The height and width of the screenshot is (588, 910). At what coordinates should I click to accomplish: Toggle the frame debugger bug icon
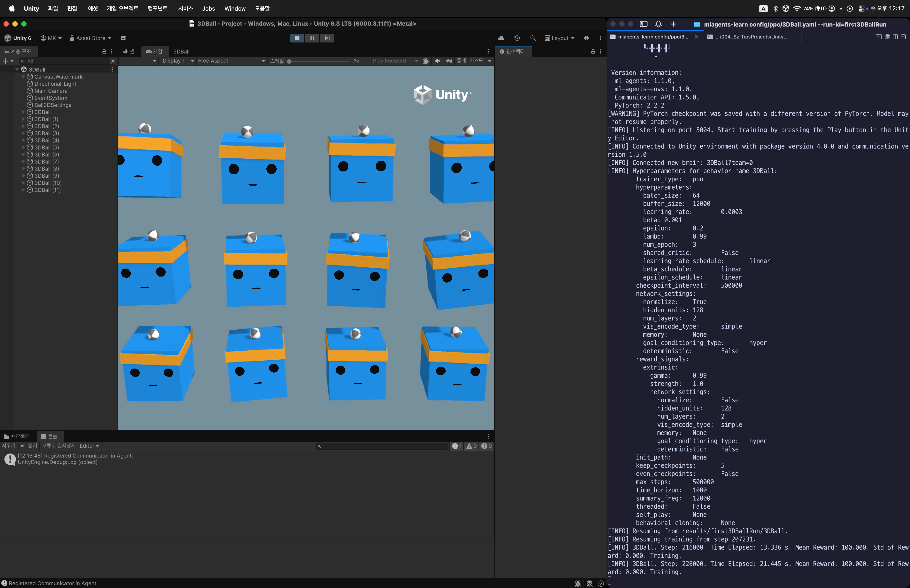[426, 61]
